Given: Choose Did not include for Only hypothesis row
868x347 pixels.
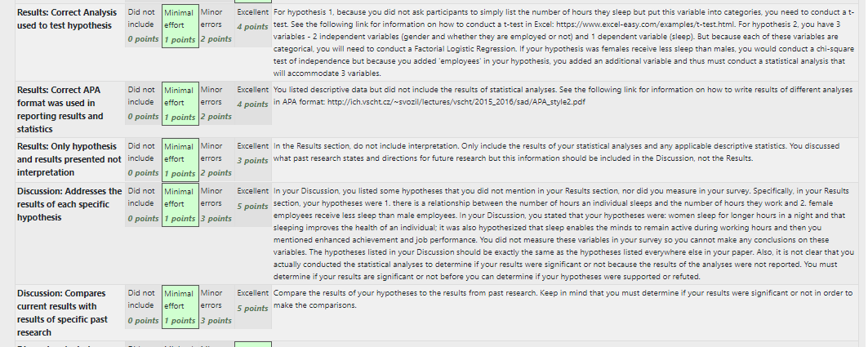Looking at the screenshot, I should 144,160.
